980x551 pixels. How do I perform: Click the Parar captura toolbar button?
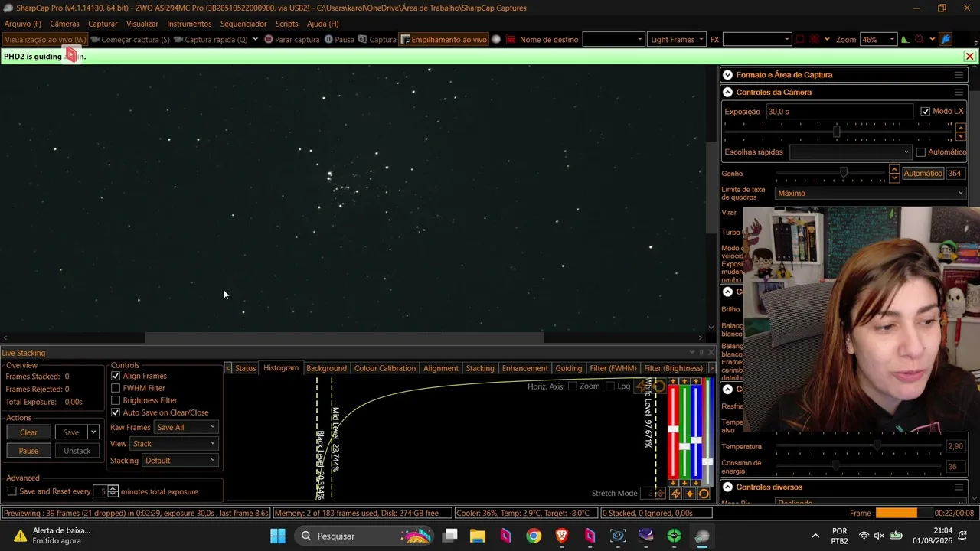[292, 39]
